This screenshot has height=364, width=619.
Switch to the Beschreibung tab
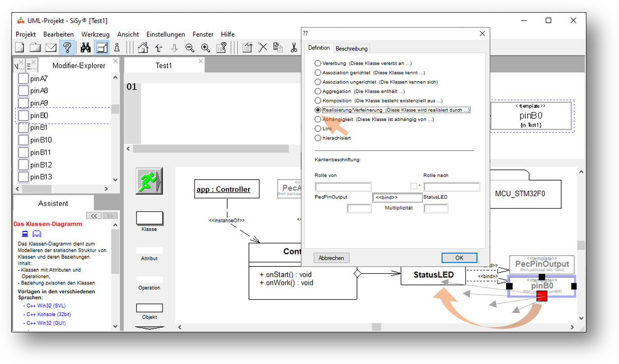point(352,48)
